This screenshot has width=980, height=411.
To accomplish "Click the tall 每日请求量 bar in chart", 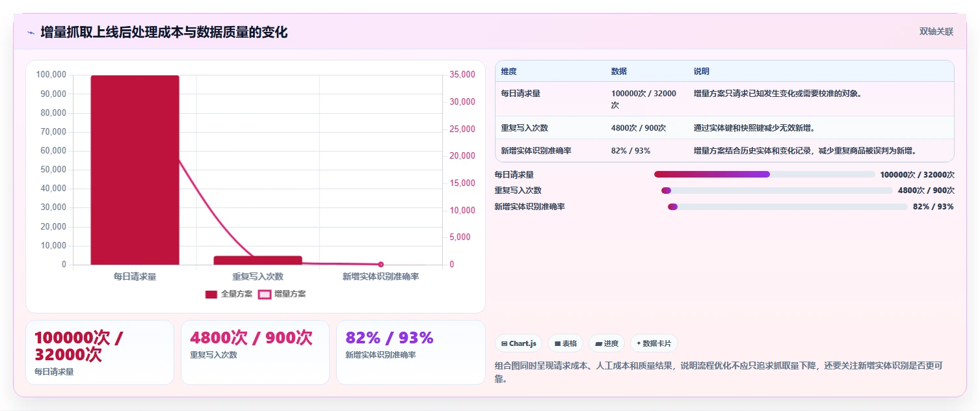I will click(135, 170).
